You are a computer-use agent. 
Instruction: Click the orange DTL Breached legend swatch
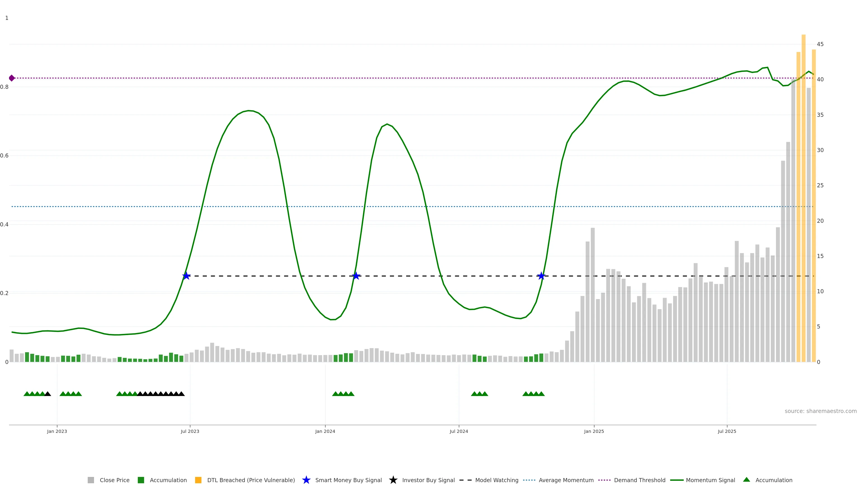198,480
